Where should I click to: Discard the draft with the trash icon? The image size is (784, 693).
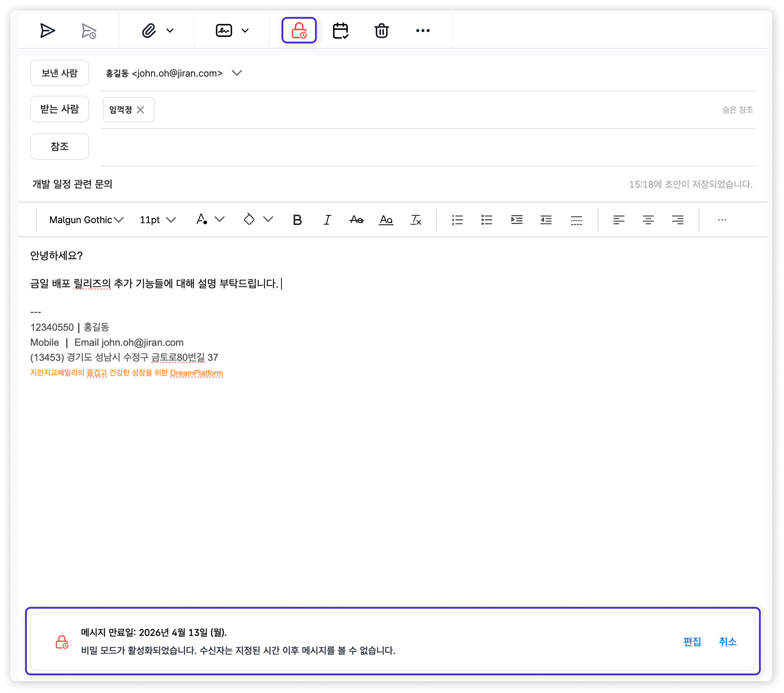point(381,31)
